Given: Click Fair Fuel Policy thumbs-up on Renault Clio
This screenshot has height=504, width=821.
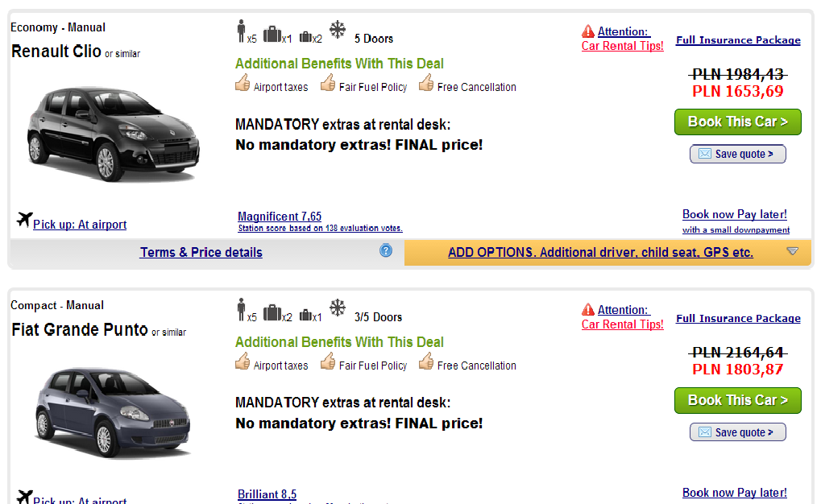Looking at the screenshot, I should click(x=328, y=83).
